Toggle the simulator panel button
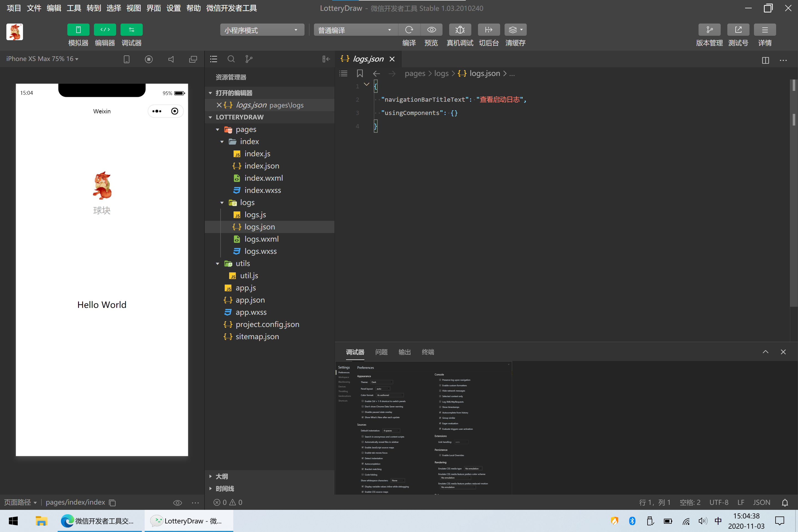 78,30
